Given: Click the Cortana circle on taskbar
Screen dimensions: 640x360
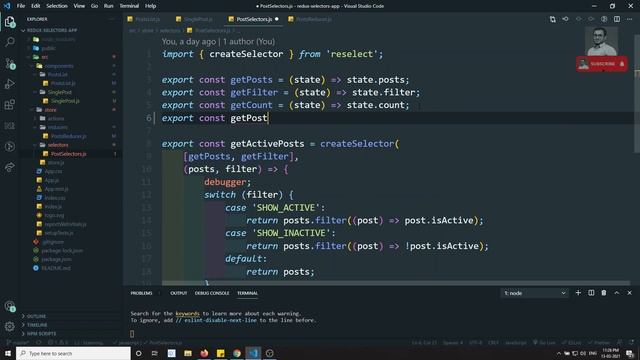Looking at the screenshot, I should (x=138, y=353).
